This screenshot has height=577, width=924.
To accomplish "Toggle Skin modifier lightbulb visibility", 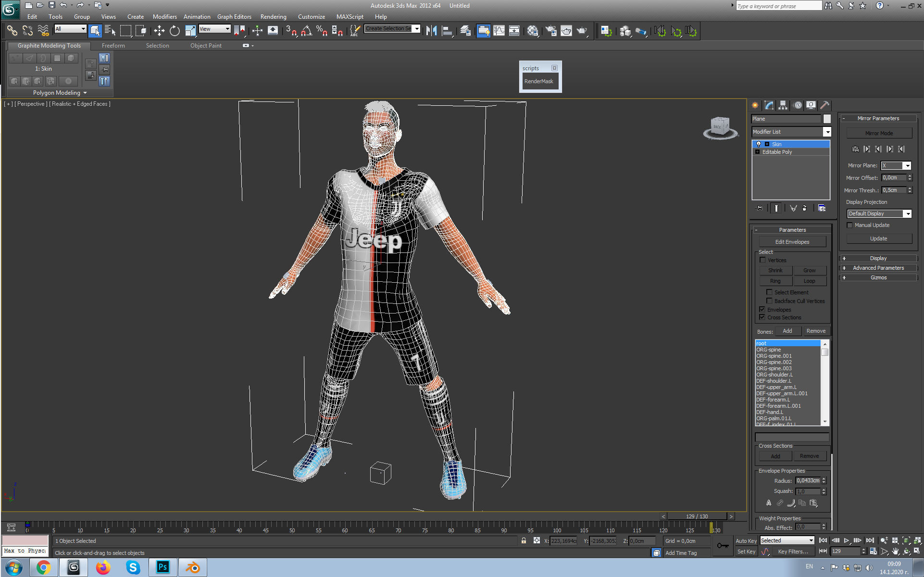I will tap(759, 144).
